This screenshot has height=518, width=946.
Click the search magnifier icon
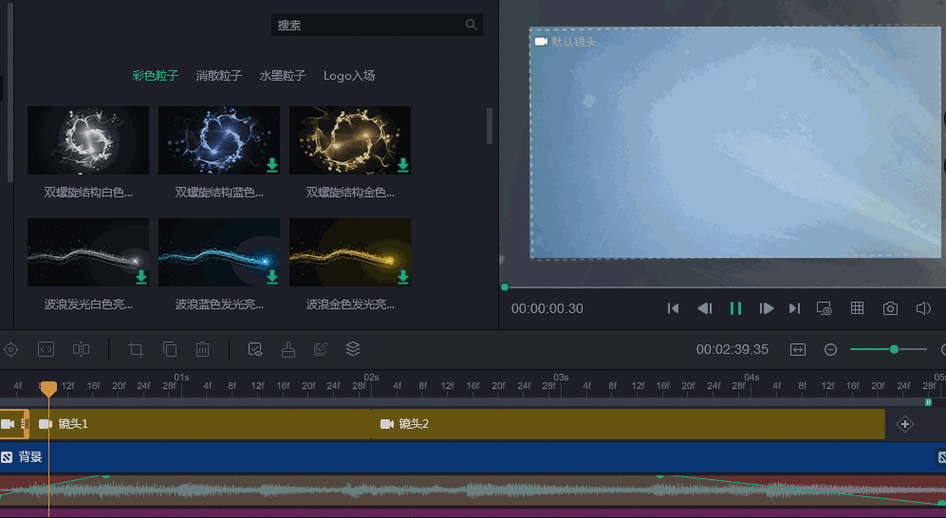click(471, 25)
